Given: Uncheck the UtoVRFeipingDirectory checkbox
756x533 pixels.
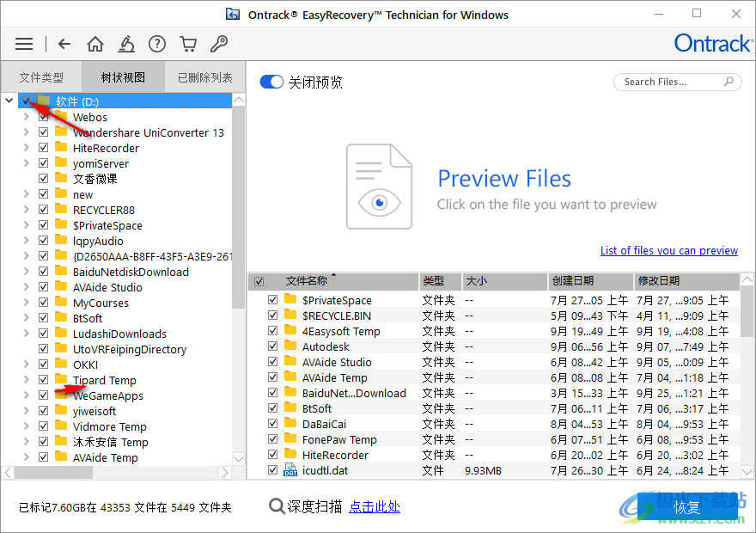Looking at the screenshot, I should click(44, 348).
